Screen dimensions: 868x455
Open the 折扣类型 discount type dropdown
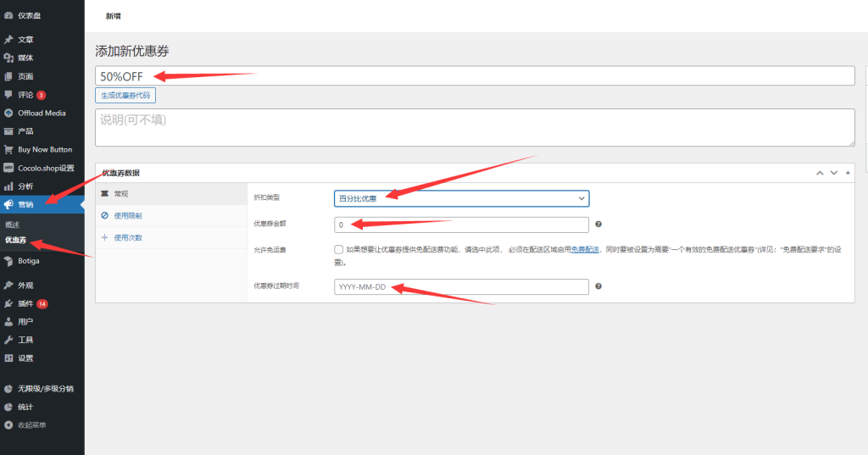pyautogui.click(x=461, y=197)
